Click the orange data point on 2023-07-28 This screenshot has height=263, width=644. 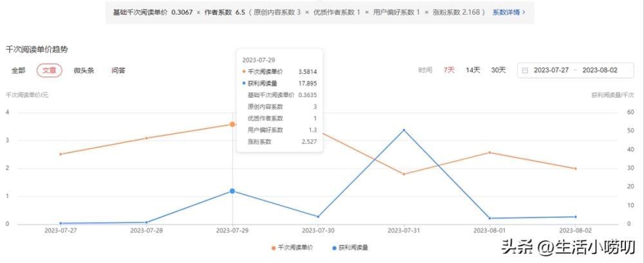147,138
